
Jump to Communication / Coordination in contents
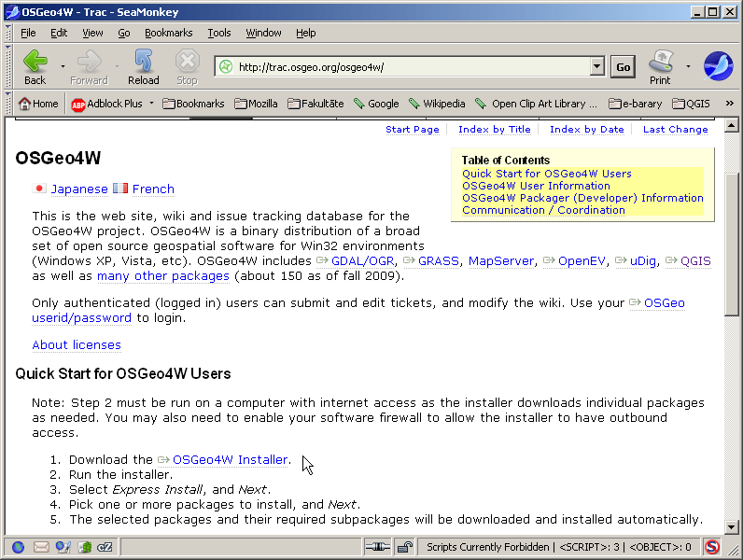tap(543, 210)
